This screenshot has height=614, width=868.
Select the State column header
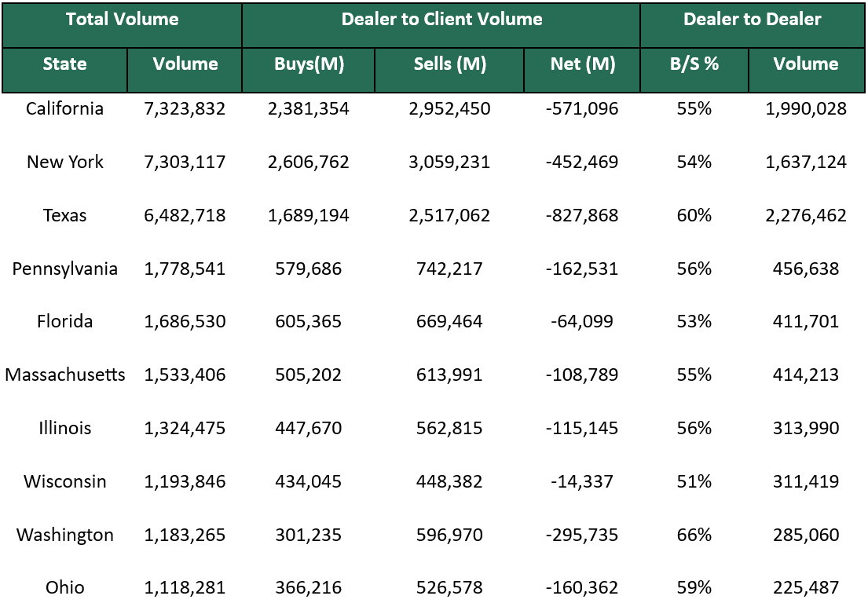click(64, 65)
